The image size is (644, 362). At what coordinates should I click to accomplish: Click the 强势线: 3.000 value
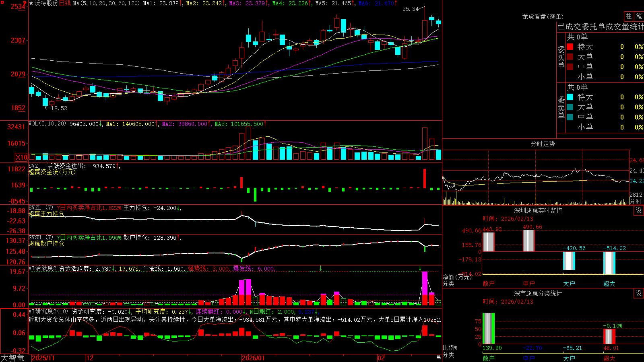point(209,268)
